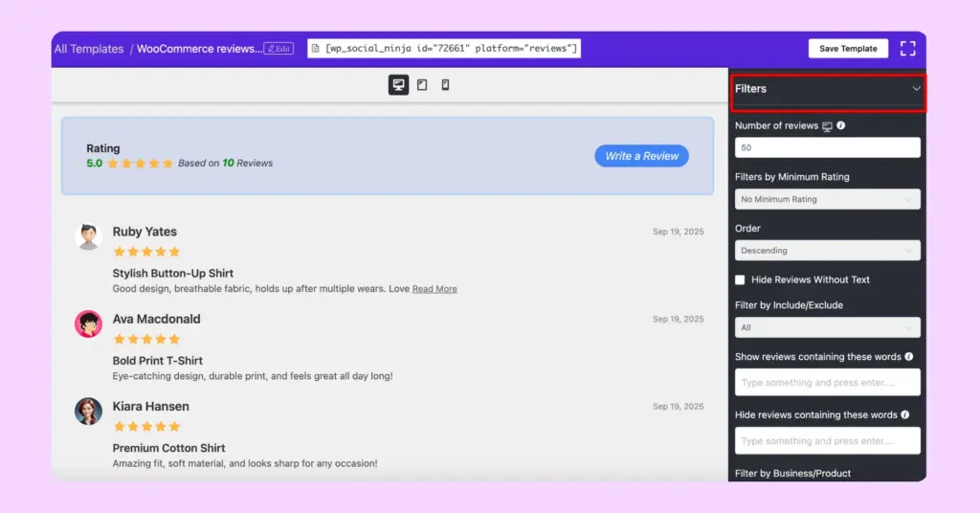The width and height of the screenshot is (980, 513).
Task: Click info icon for Hide reviews containing words
Action: 904,415
